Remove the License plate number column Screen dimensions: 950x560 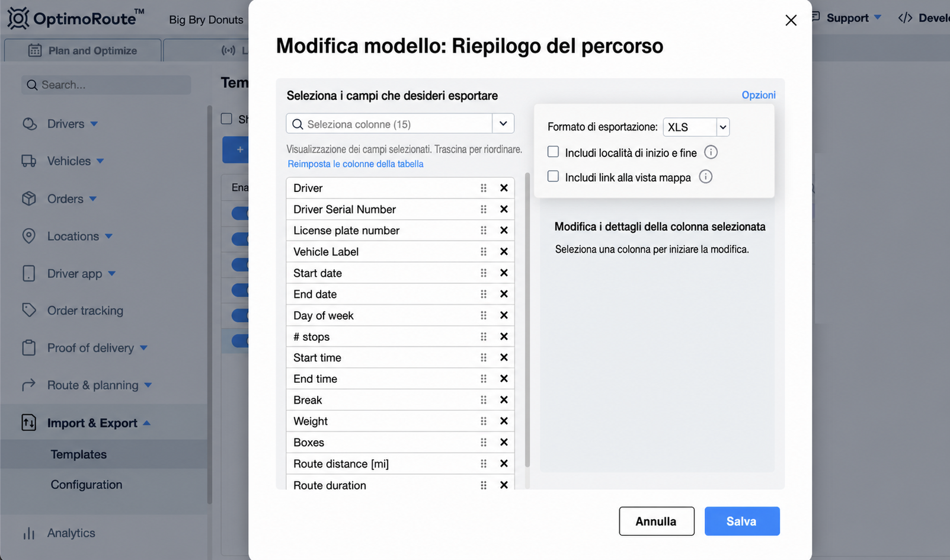(x=504, y=231)
